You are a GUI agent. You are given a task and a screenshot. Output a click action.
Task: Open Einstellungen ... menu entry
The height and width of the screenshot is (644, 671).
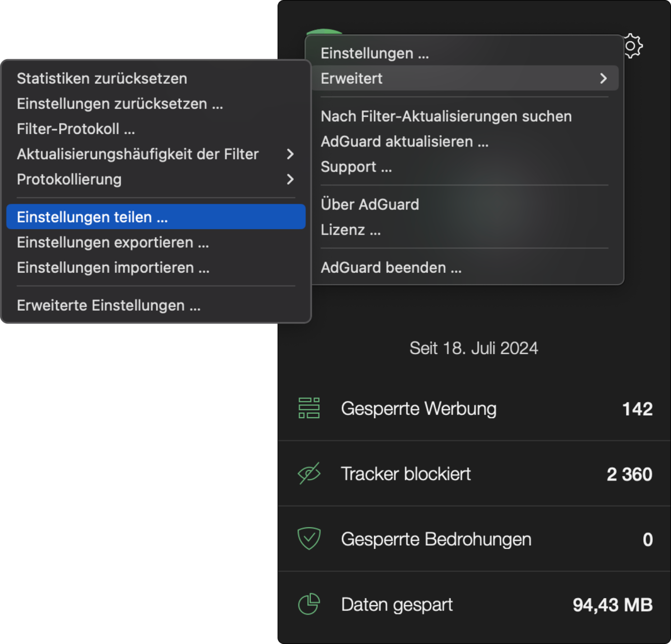pos(465,53)
